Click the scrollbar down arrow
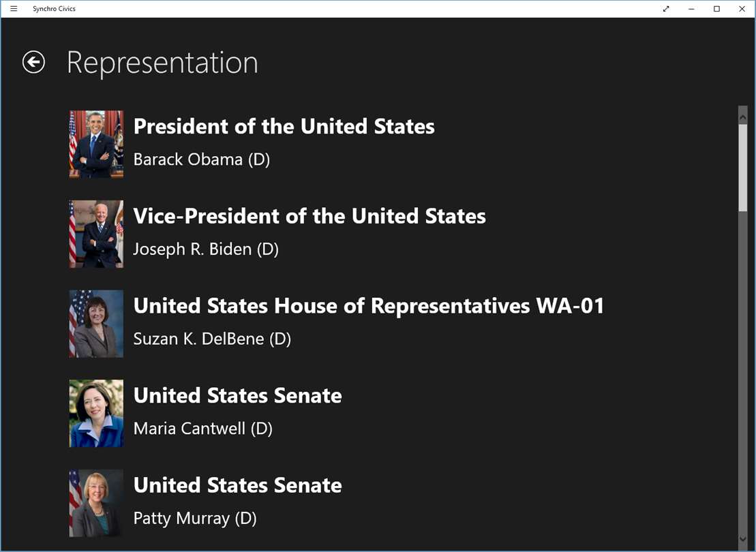Image resolution: width=756 pixels, height=552 pixels. coord(743,540)
